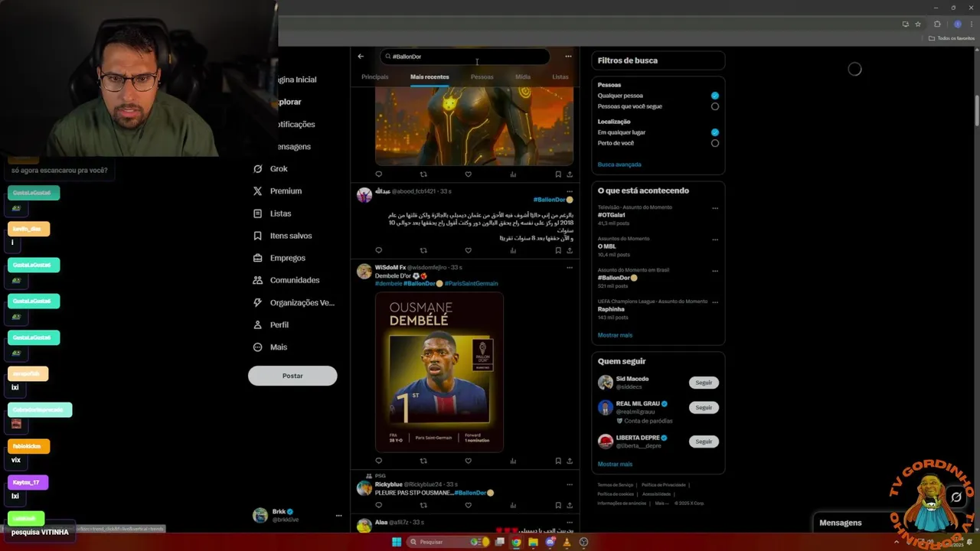Reply to abood_fcb1421's tweet
980x551 pixels.
[378, 250]
